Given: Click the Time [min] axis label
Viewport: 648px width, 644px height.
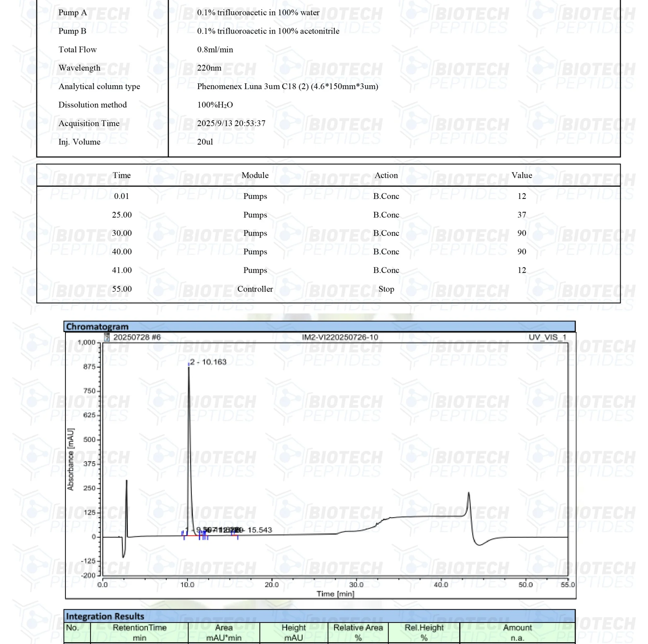Looking at the screenshot, I should coord(335,594).
